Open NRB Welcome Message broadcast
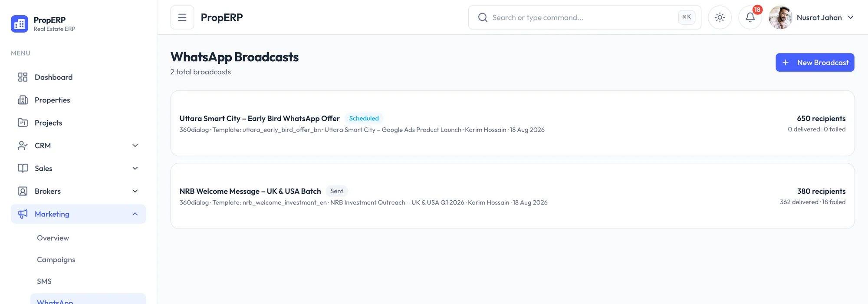 (513, 196)
